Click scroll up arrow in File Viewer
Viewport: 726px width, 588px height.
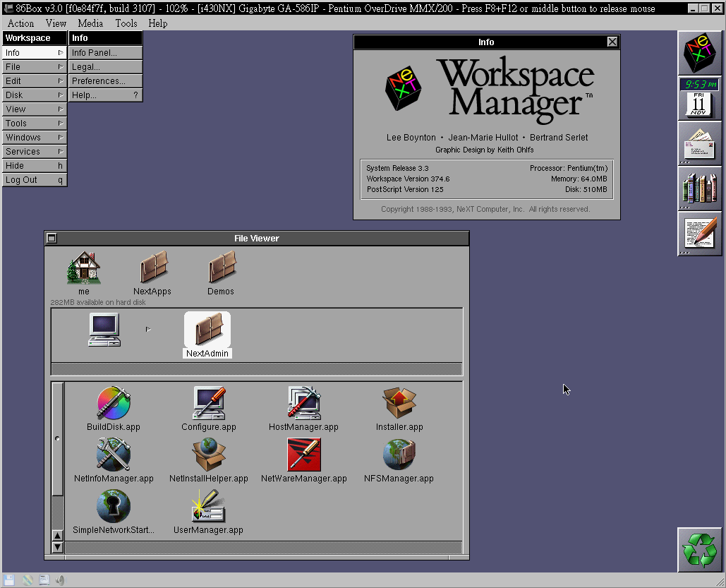pos(57,536)
